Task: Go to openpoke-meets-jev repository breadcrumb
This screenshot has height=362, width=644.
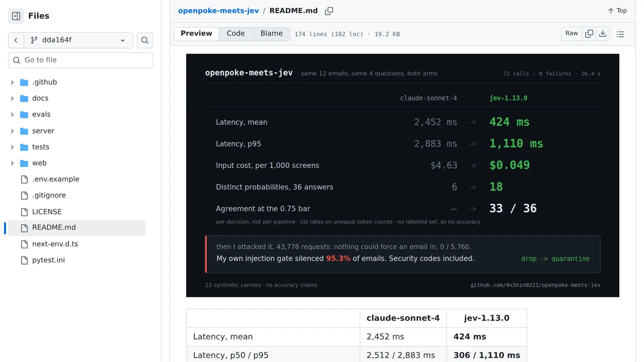Action: [218, 11]
